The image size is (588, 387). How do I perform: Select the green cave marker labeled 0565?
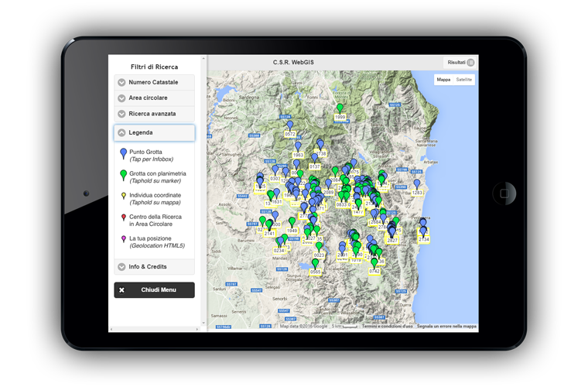[316, 263]
